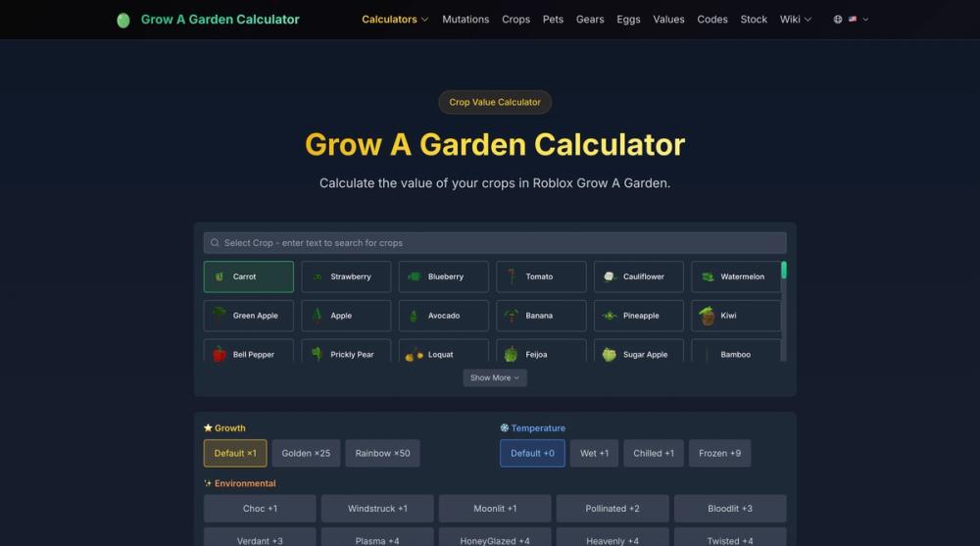Select the Green Apple crop
The width and height of the screenshot is (980, 546).
[x=248, y=316]
